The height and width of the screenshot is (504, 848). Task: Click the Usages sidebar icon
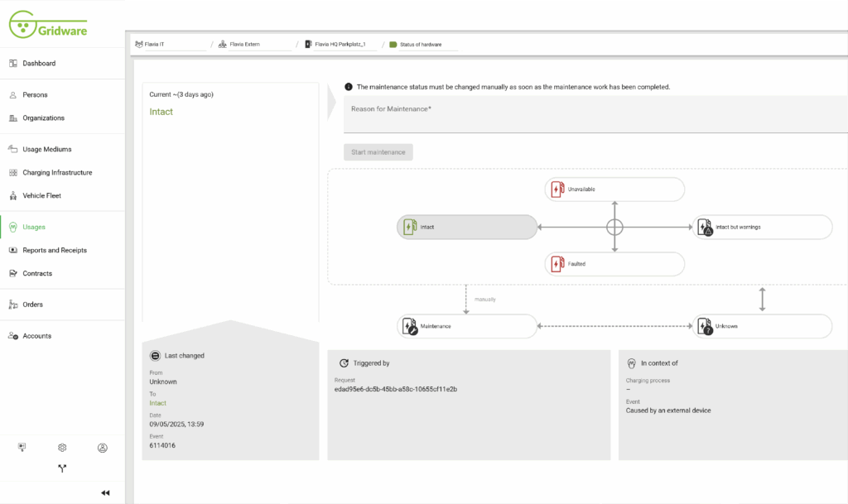tap(13, 227)
